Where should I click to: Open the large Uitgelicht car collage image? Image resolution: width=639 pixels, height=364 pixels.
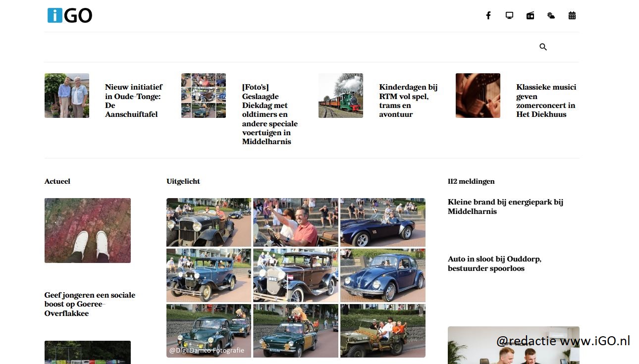296,278
